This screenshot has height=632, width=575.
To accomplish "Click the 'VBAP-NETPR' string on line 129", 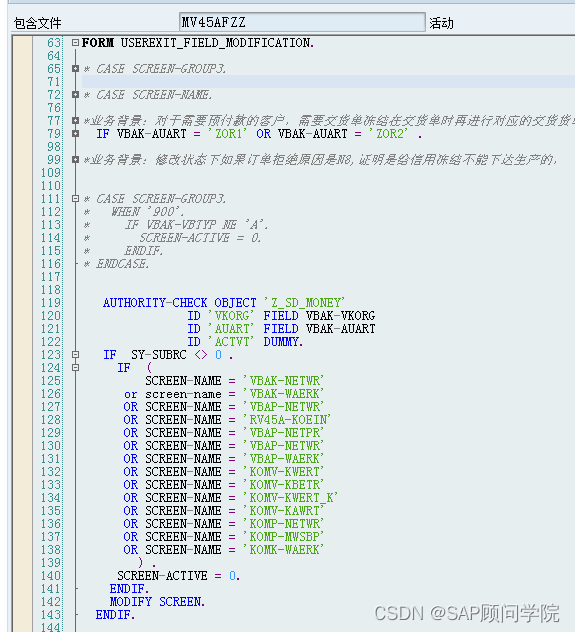I will coord(283,432).
